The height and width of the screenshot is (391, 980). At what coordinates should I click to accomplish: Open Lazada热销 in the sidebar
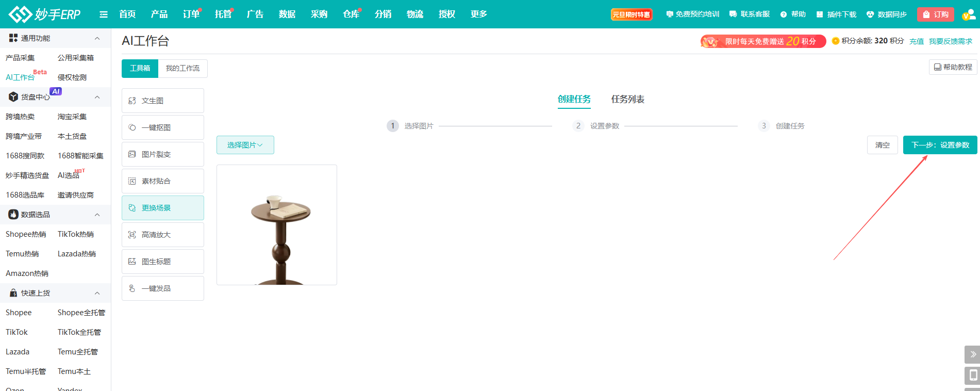77,254
